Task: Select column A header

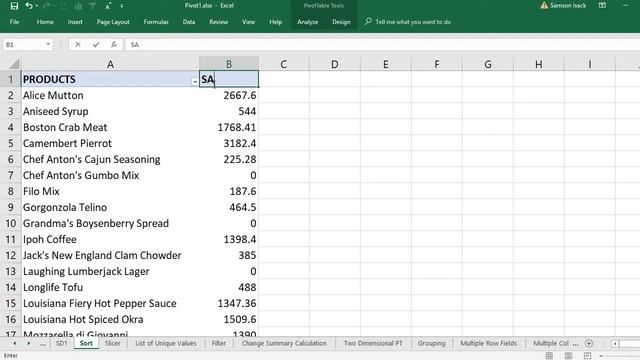Action: click(110, 64)
